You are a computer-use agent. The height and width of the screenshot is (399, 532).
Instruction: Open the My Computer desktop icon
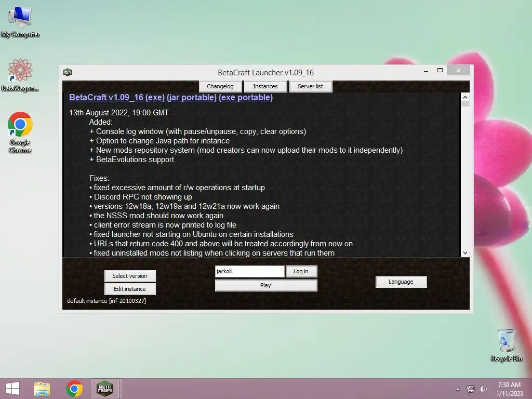[x=20, y=21]
